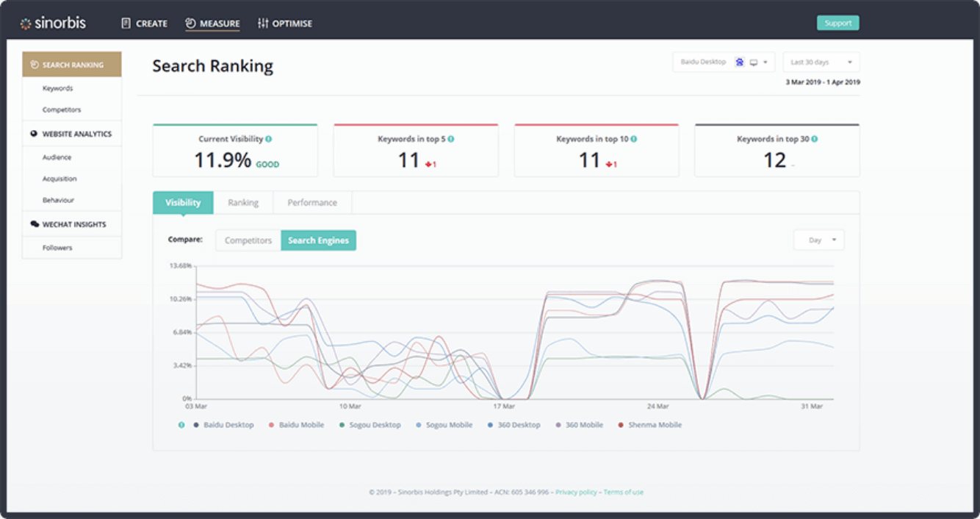The height and width of the screenshot is (519, 980).
Task: Click the Sinorbis logo
Action: (x=53, y=24)
